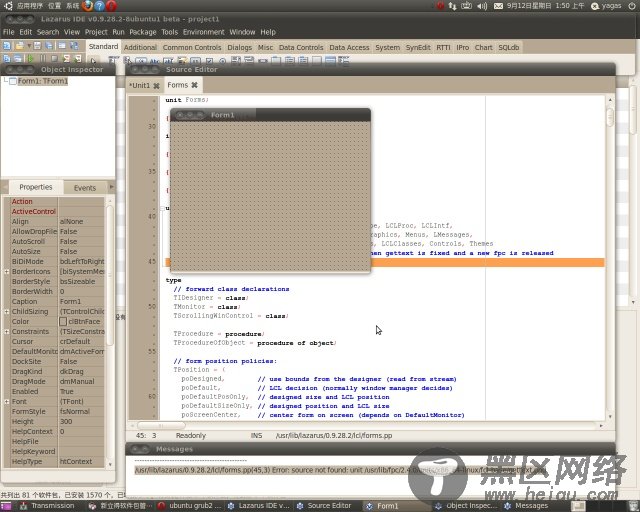
Task: Close the *Unit1 editor tab
Action: click(x=156, y=86)
